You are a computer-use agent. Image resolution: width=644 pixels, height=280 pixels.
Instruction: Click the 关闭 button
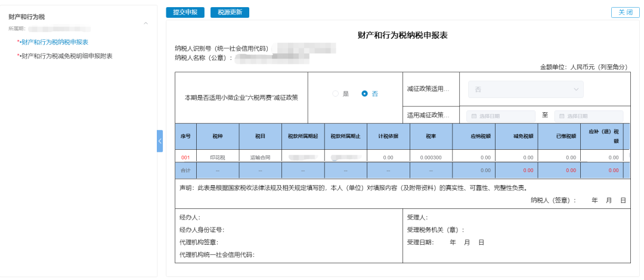coord(626,13)
